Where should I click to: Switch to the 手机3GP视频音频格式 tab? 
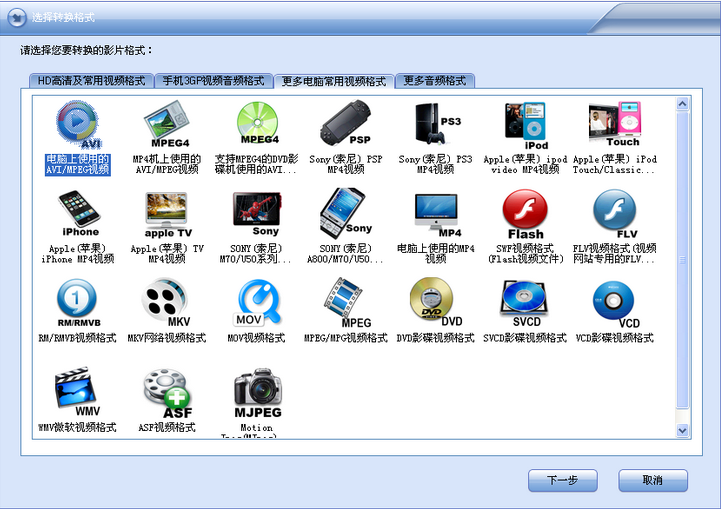click(213, 81)
